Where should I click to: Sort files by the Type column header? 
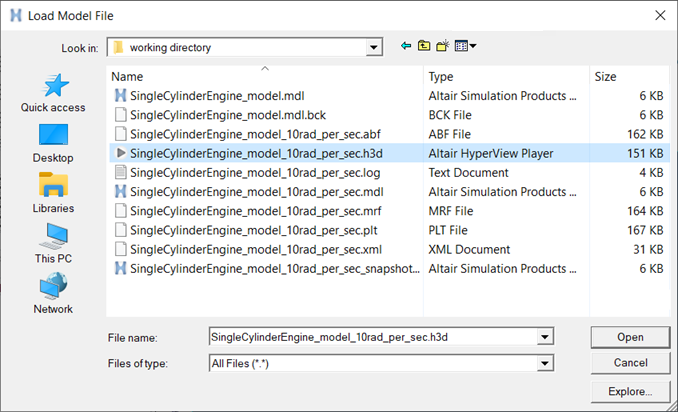point(441,77)
